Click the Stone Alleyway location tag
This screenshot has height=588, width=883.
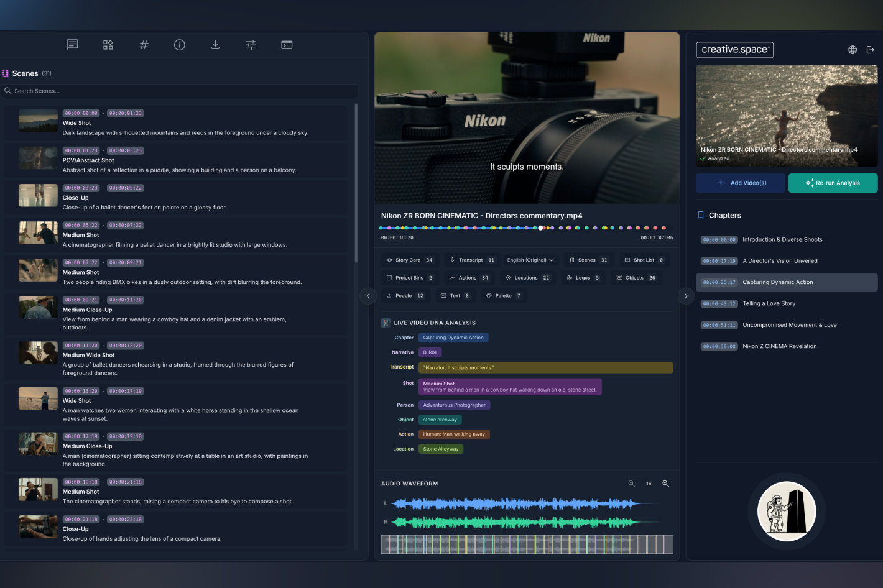click(441, 449)
